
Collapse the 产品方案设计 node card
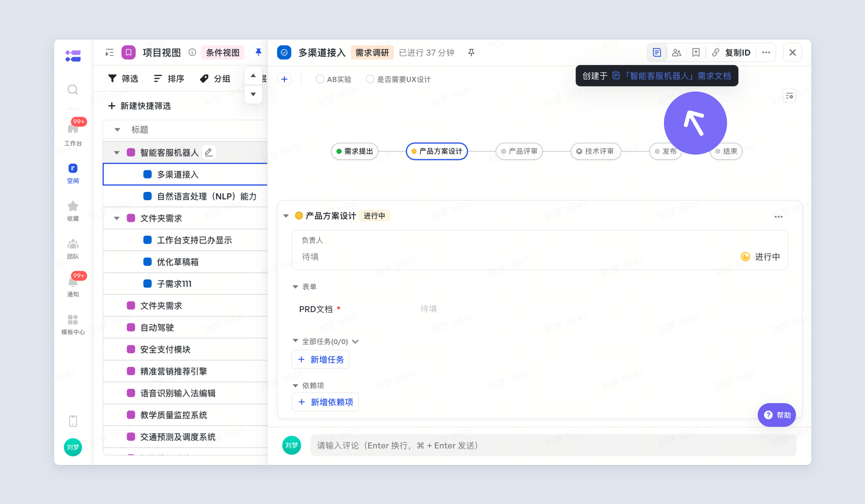click(286, 216)
